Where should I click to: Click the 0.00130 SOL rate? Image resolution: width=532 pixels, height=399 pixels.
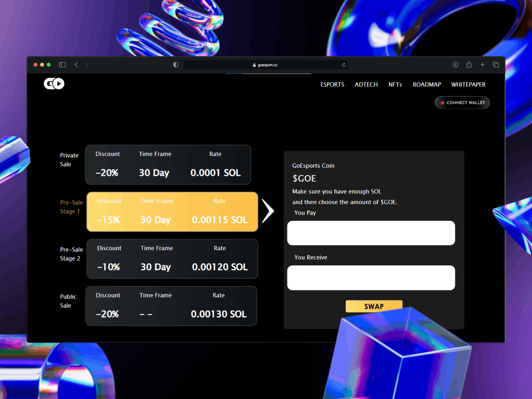click(x=219, y=314)
